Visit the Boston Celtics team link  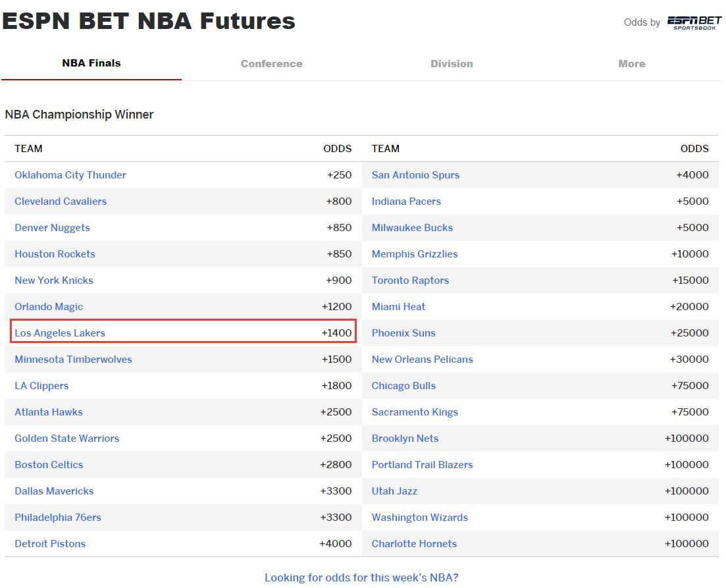coord(49,465)
